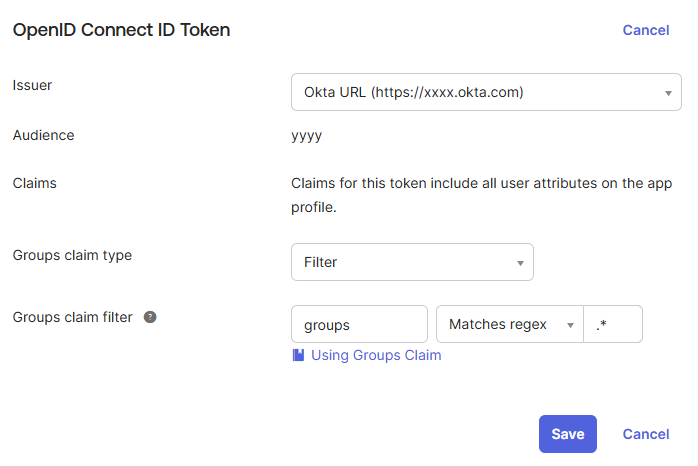The height and width of the screenshot is (466, 698).
Task: Open the Using Groups Claim link
Action: 376,355
